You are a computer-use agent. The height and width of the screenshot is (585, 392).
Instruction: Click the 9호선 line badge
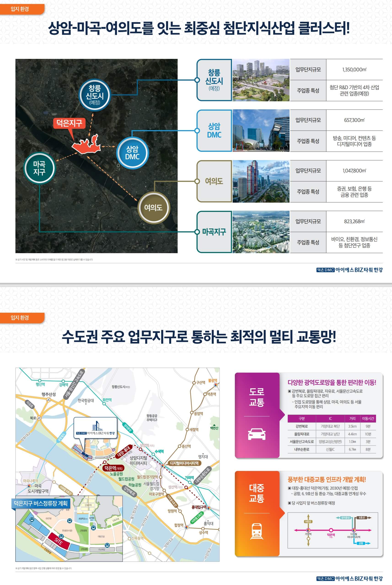[308, 521]
